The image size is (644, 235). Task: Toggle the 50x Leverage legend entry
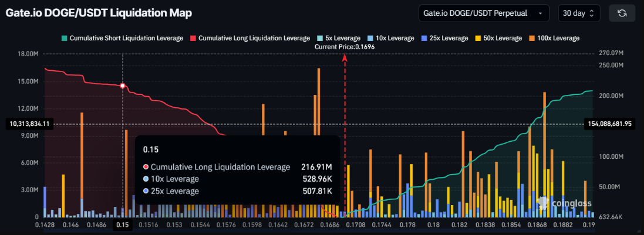(x=498, y=38)
